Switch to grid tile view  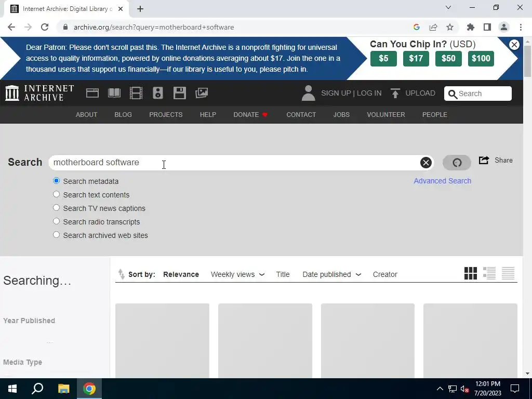click(470, 273)
